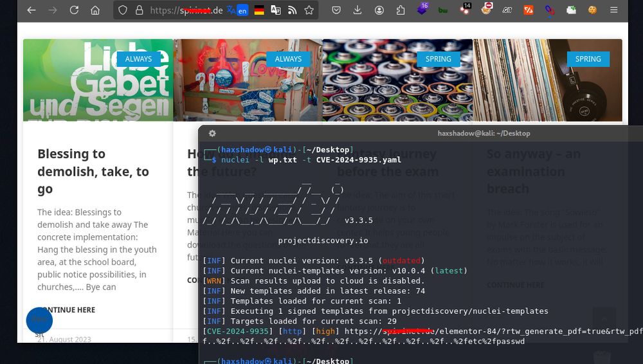The width and height of the screenshot is (643, 364).
Task: Click the blue round floating button
Action: [x=39, y=320]
